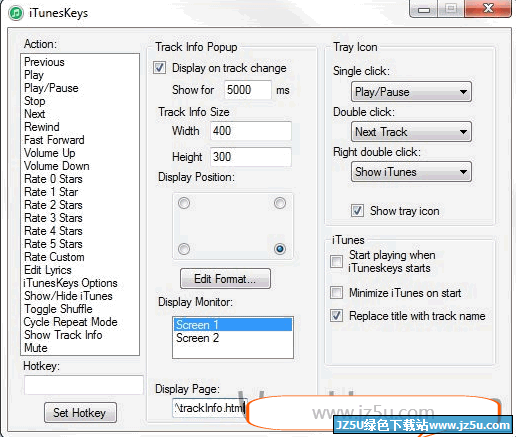This screenshot has height=437, width=516.
Task: Enable Start playing when iTuneskeys starts
Action: (x=336, y=262)
